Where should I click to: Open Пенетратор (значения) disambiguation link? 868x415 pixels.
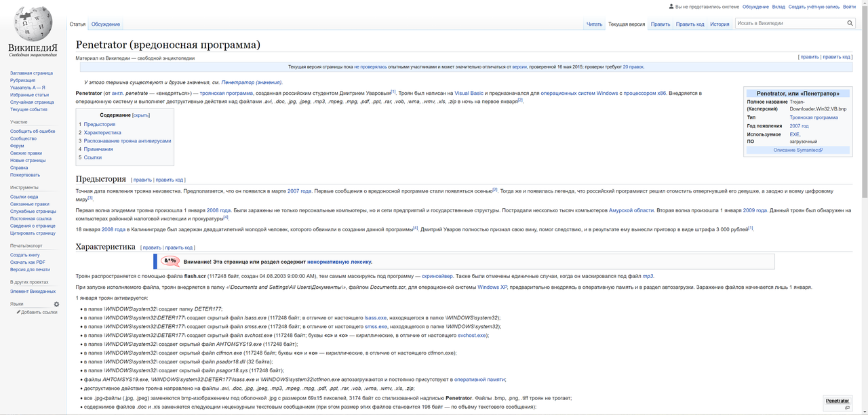[x=251, y=82]
